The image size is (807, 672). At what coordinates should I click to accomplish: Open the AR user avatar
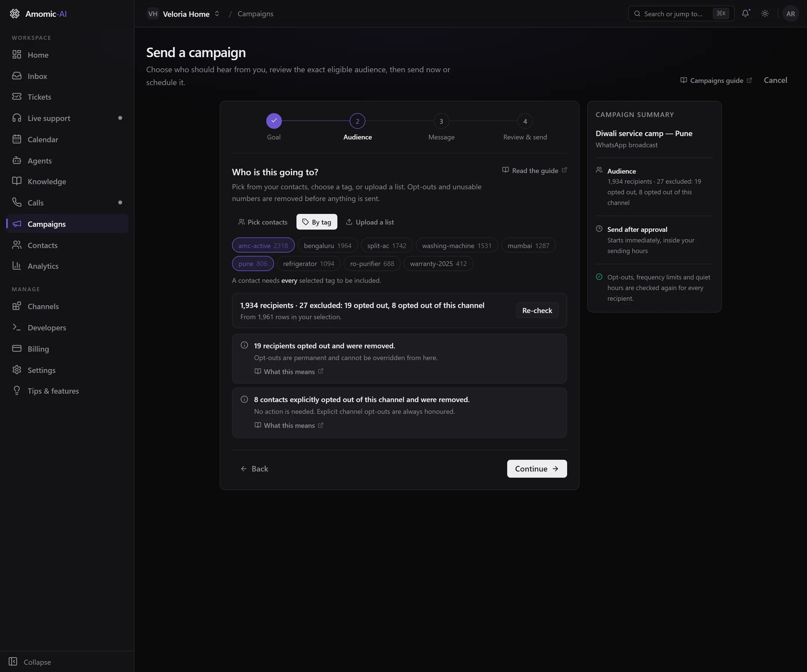(x=790, y=13)
